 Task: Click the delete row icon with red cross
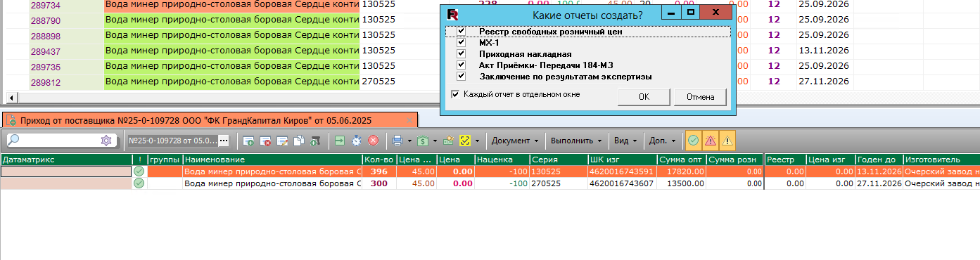click(x=266, y=141)
